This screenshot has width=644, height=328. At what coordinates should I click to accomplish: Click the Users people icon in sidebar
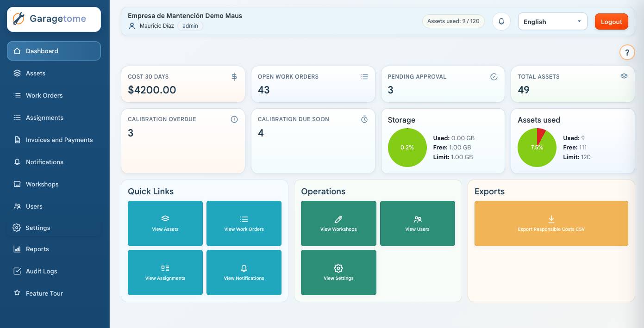pyautogui.click(x=17, y=206)
